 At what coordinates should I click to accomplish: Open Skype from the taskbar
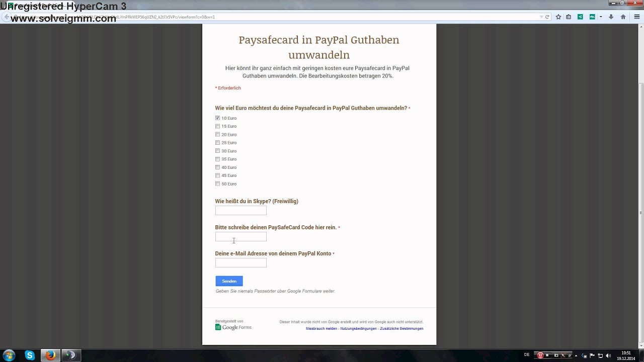(30, 355)
